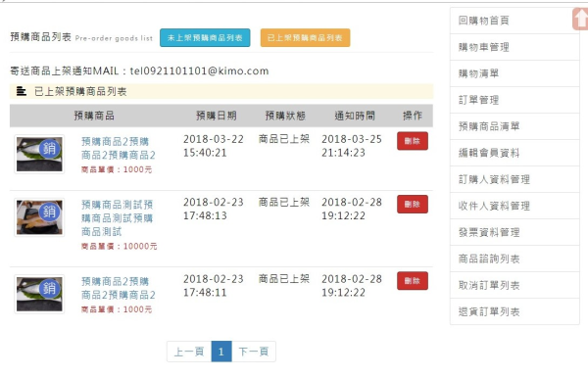Open 購物車管理 in the sidebar
The height and width of the screenshot is (377, 588).
coord(514,47)
